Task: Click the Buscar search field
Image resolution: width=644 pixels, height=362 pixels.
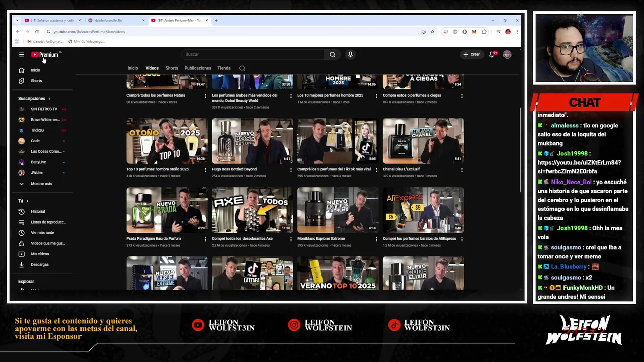Action: click(253, 54)
